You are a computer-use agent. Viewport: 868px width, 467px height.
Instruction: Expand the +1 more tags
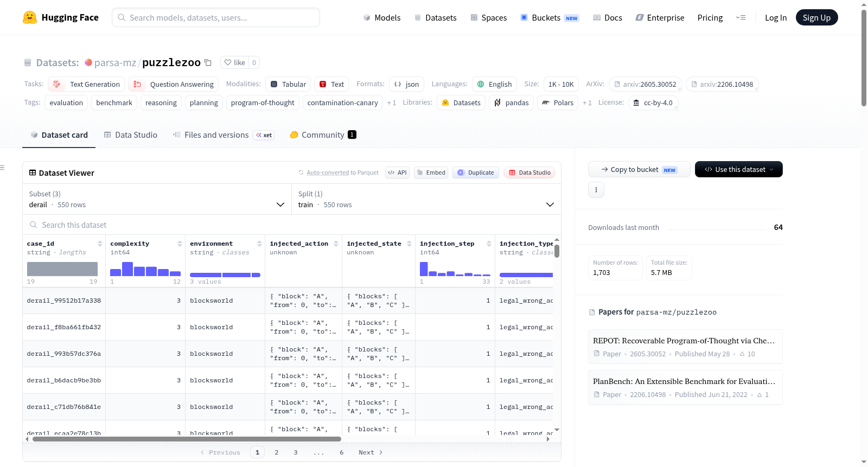click(392, 103)
